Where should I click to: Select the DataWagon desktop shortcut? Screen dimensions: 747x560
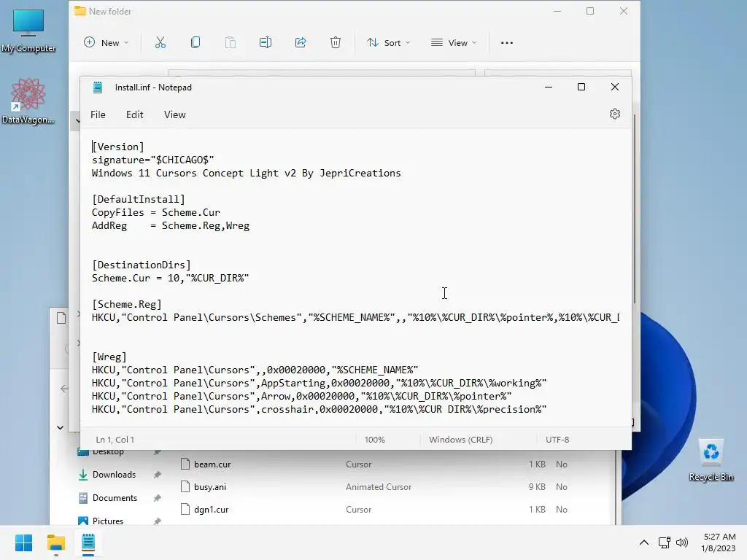point(28,101)
